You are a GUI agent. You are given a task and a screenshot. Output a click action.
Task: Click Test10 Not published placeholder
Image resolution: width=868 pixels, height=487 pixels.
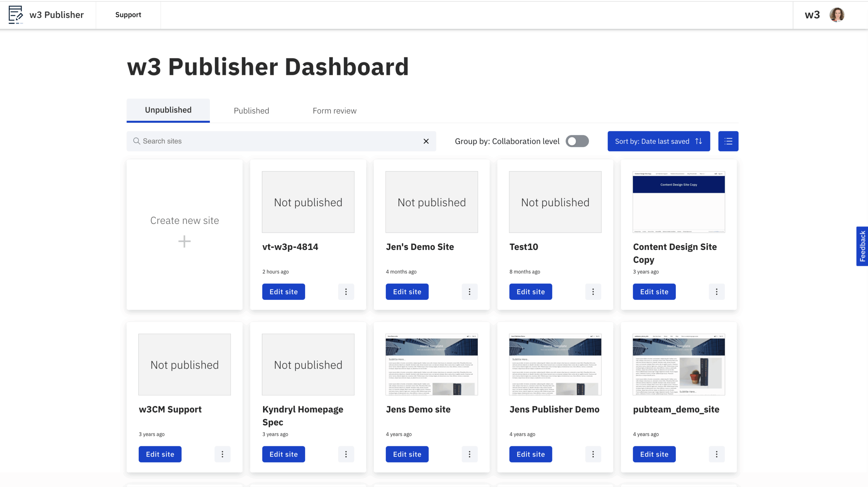click(x=555, y=202)
